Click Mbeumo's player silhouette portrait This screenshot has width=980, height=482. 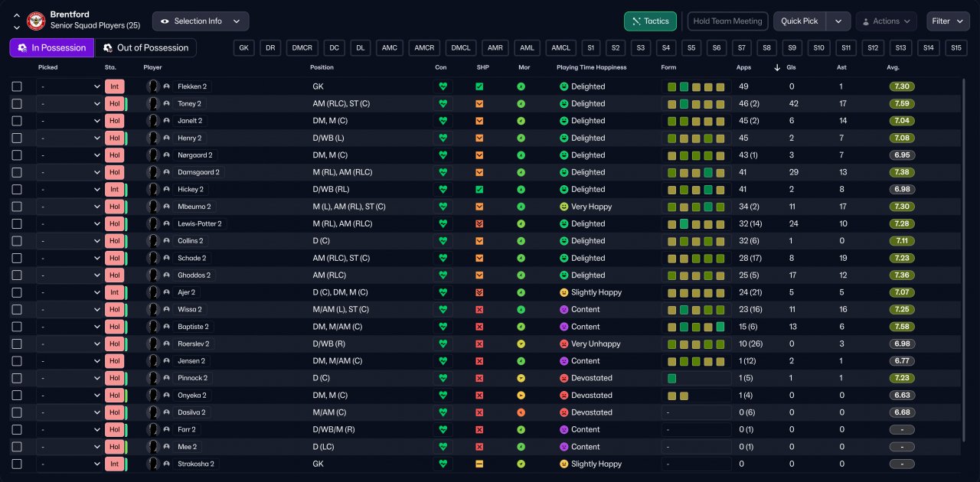click(153, 207)
